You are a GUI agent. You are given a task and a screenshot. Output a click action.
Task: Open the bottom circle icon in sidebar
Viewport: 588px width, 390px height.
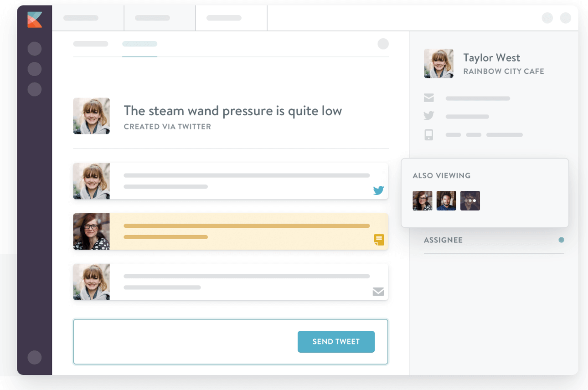click(35, 358)
